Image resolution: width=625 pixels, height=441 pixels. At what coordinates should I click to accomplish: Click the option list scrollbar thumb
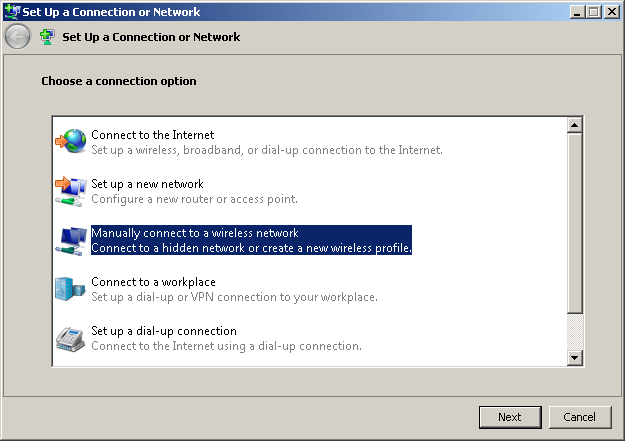tap(574, 223)
